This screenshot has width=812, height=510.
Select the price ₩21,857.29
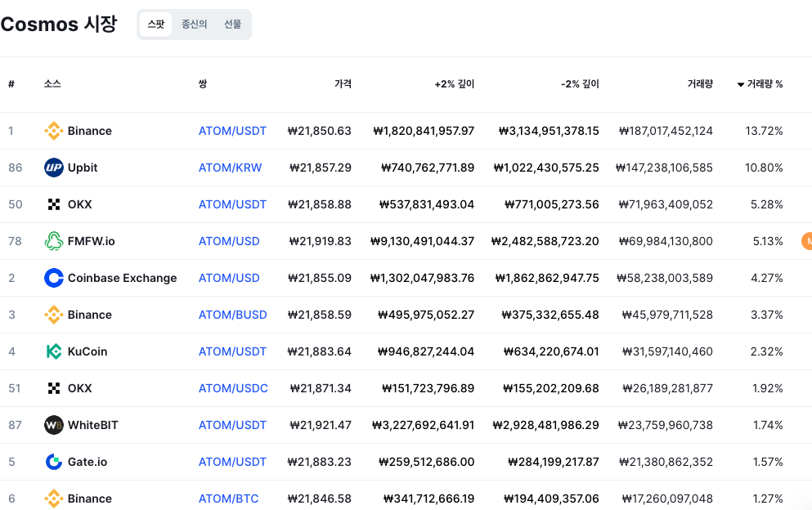click(x=320, y=168)
